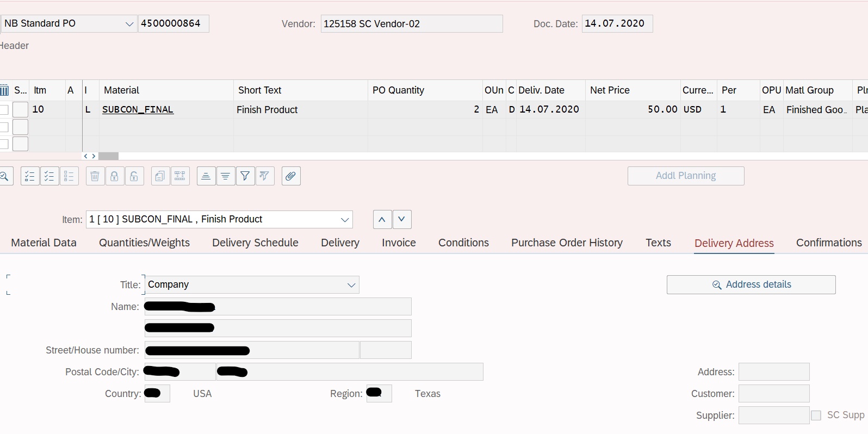
Task: Click the Delete item trash icon
Action: 95,176
